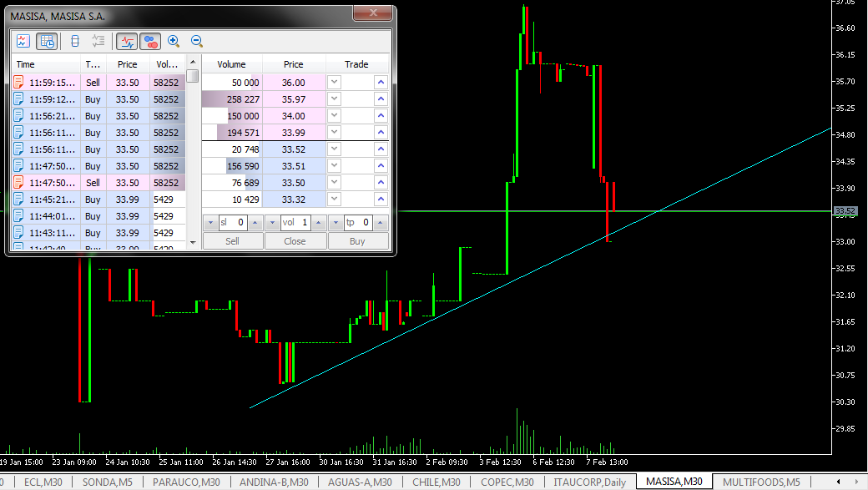This screenshot has height=490, width=868.
Task: Decrease the tp take profit value
Action: [336, 223]
